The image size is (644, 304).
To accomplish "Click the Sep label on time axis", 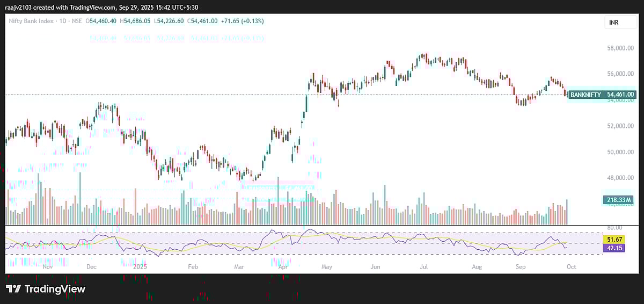I will [519, 266].
